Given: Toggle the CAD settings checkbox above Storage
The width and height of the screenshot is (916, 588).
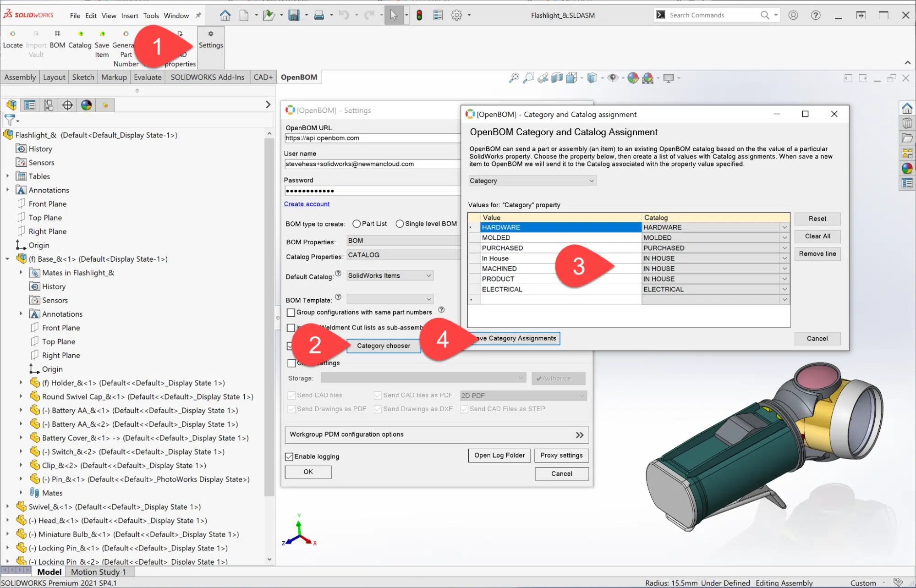Looking at the screenshot, I should point(291,363).
